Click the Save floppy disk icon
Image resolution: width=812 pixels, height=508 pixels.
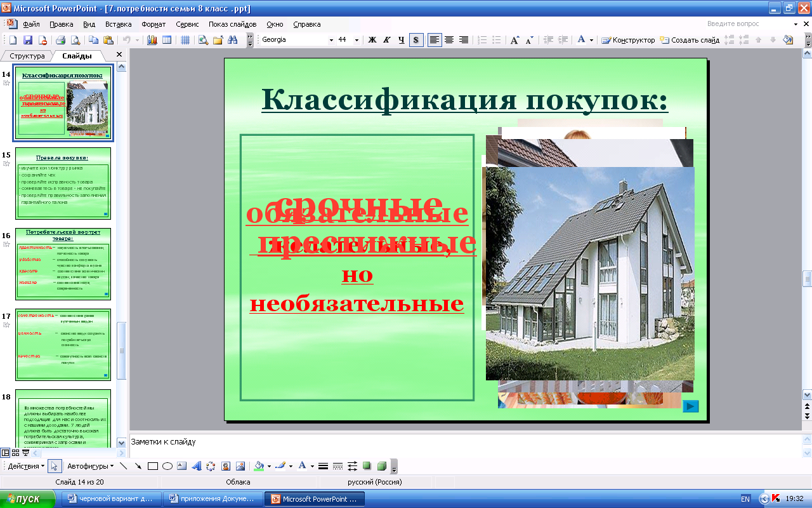tap(27, 40)
